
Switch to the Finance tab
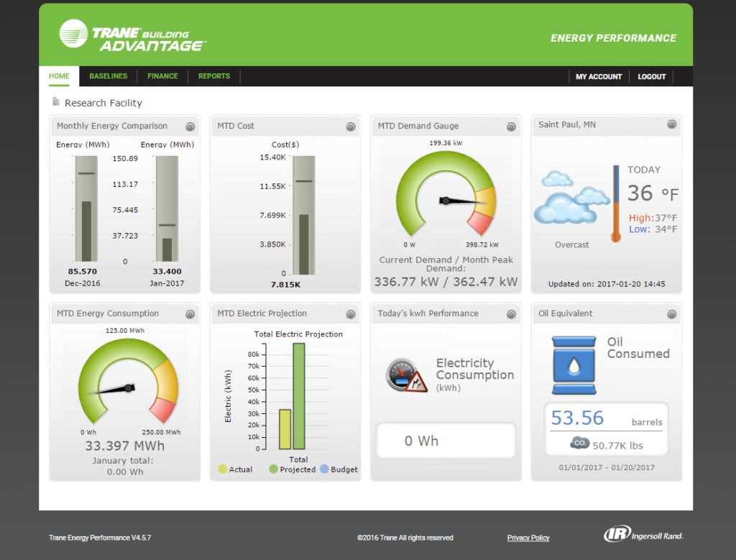[163, 76]
